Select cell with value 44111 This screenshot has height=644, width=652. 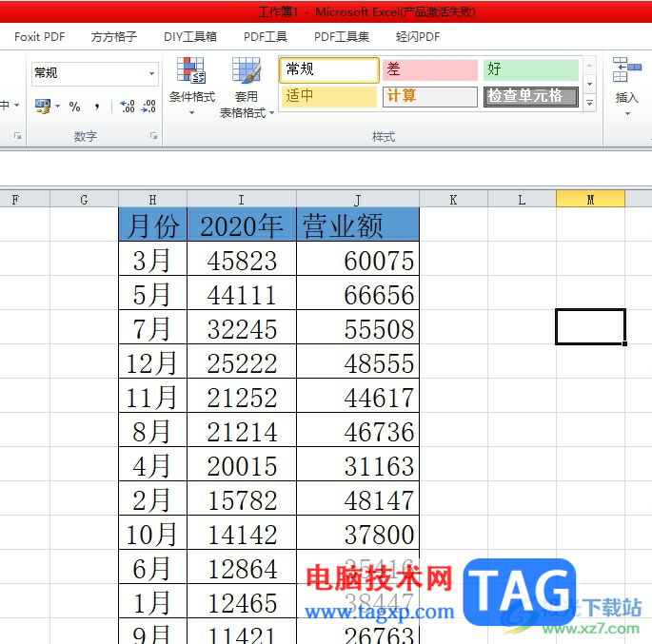click(242, 292)
